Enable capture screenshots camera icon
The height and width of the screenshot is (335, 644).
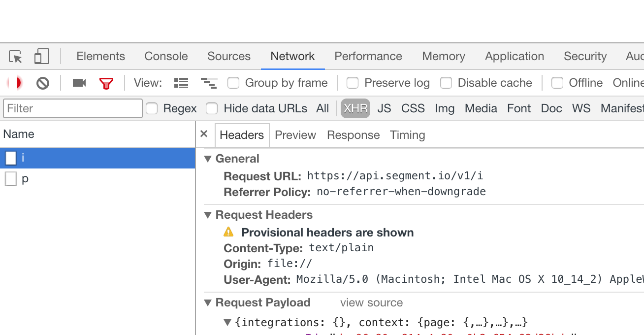79,83
